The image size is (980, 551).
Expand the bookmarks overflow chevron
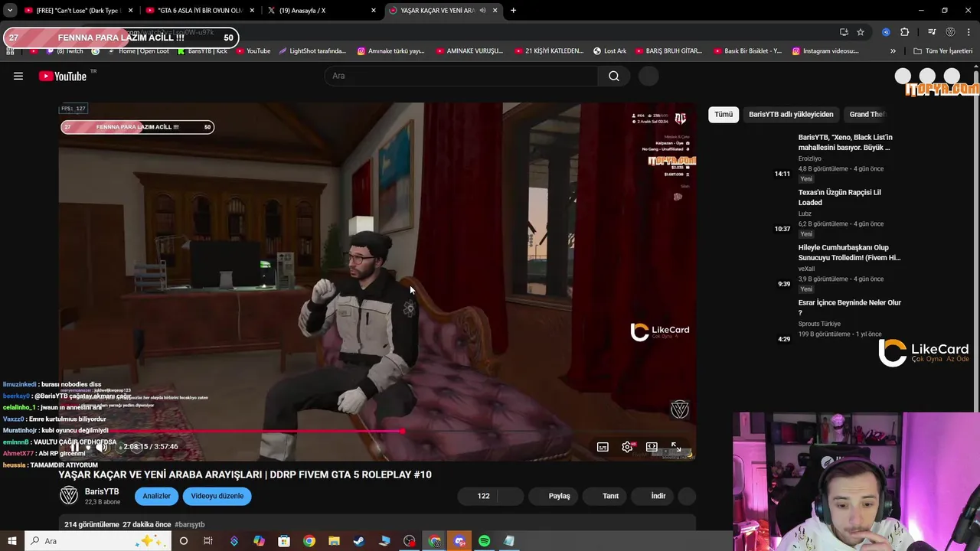pos(893,51)
